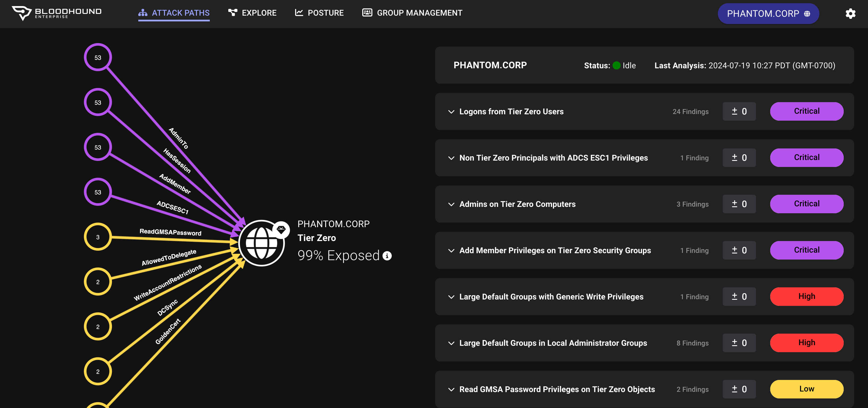Expand Admins on Tier Zero Computers
868x408 pixels.
point(451,204)
